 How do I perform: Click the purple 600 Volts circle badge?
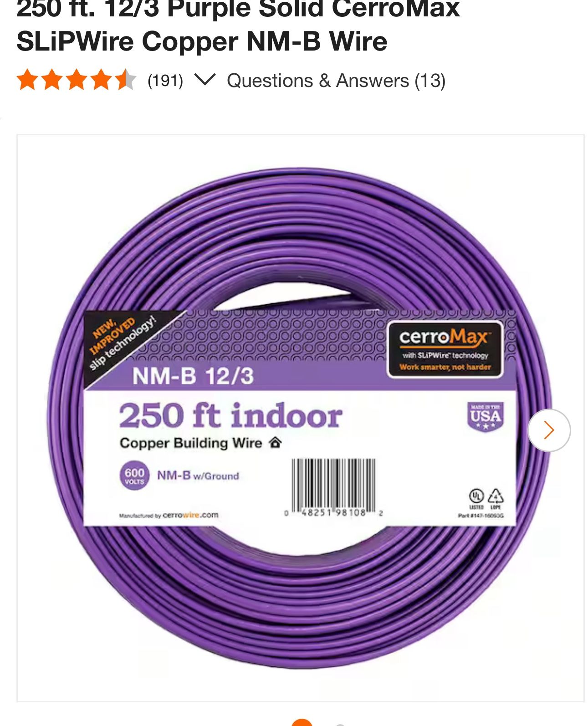coord(134,476)
